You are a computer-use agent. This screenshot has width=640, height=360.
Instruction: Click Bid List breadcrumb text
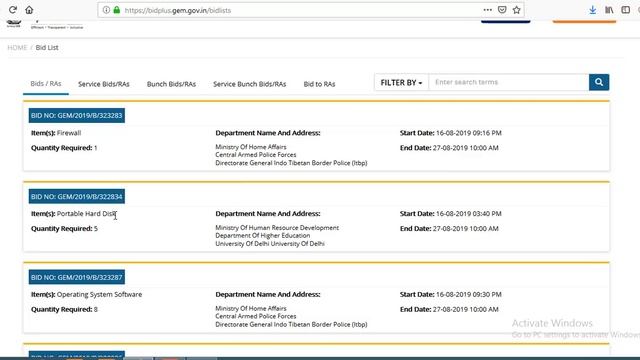coord(47,47)
